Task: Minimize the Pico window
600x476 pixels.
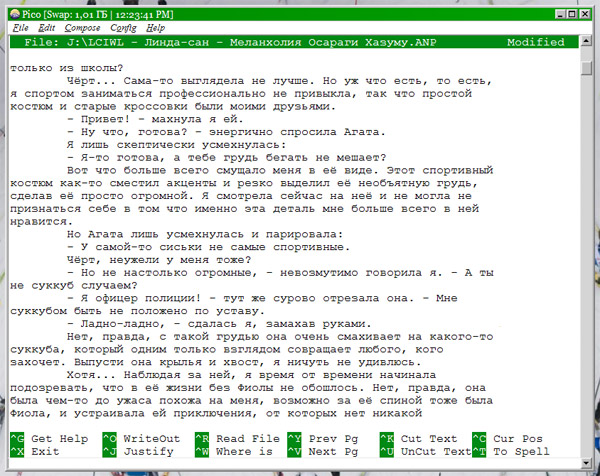Action: tap(560, 15)
